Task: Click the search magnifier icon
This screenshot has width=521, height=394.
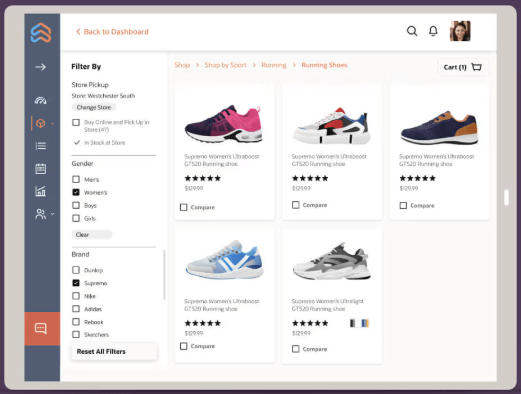Action: coord(412,31)
